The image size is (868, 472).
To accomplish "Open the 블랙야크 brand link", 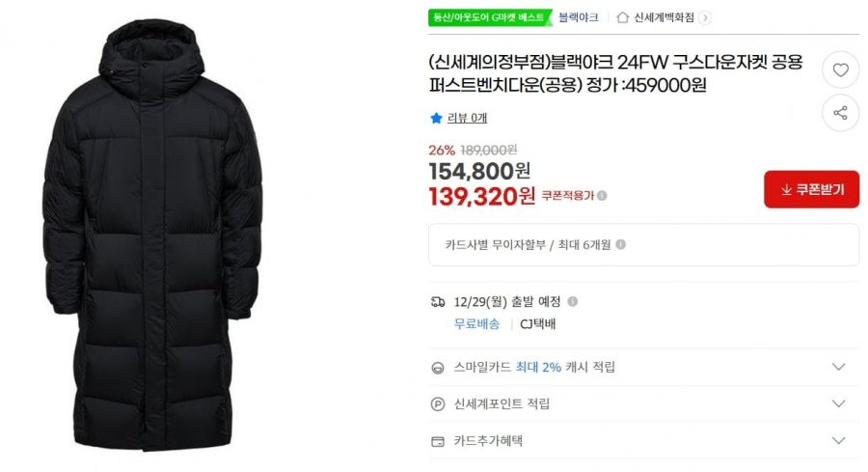I will point(579,17).
